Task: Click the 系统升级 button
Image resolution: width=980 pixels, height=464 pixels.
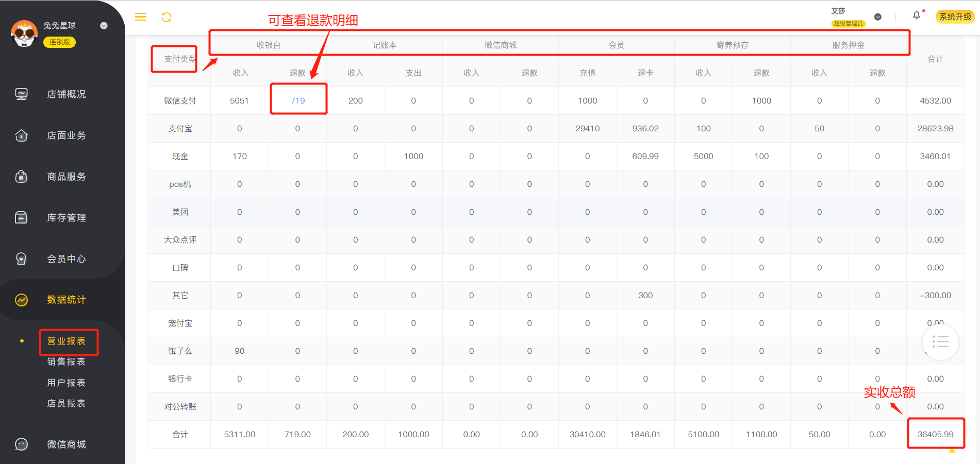Action: click(955, 16)
